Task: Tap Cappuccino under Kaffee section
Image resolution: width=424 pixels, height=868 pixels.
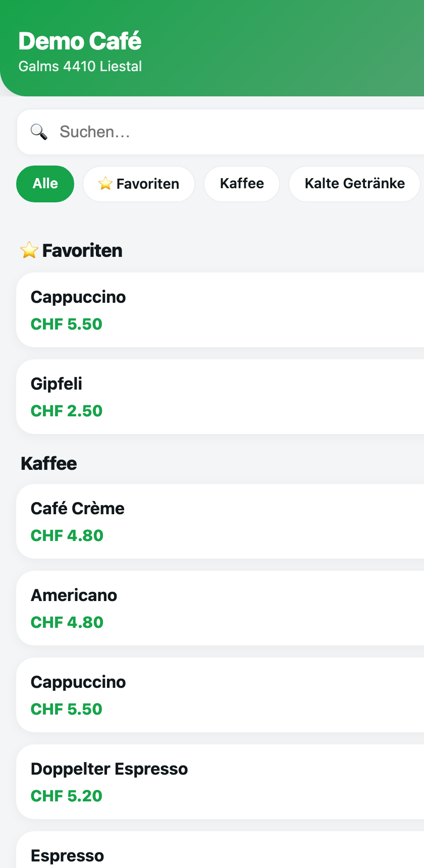Action: 220,695
